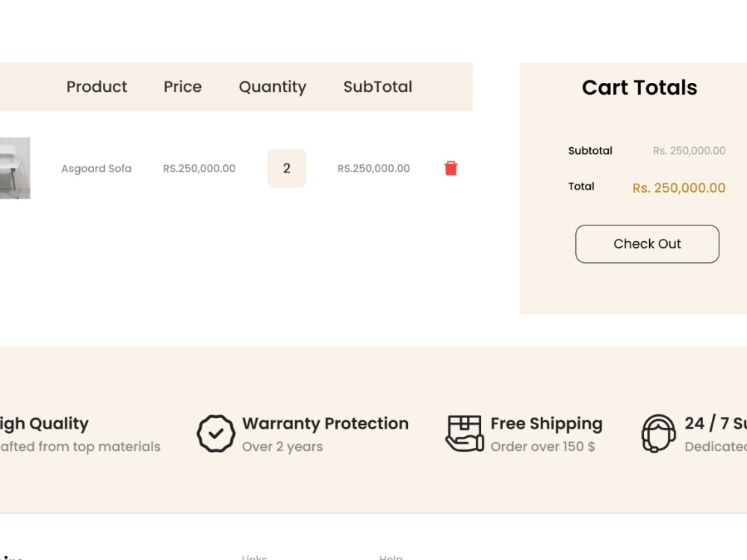Click the Cart Totals heading
The width and height of the screenshot is (747, 560).
639,87
